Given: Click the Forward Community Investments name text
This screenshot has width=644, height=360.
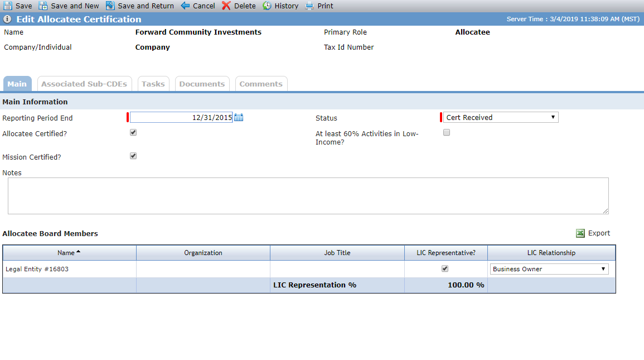Looking at the screenshot, I should (198, 32).
